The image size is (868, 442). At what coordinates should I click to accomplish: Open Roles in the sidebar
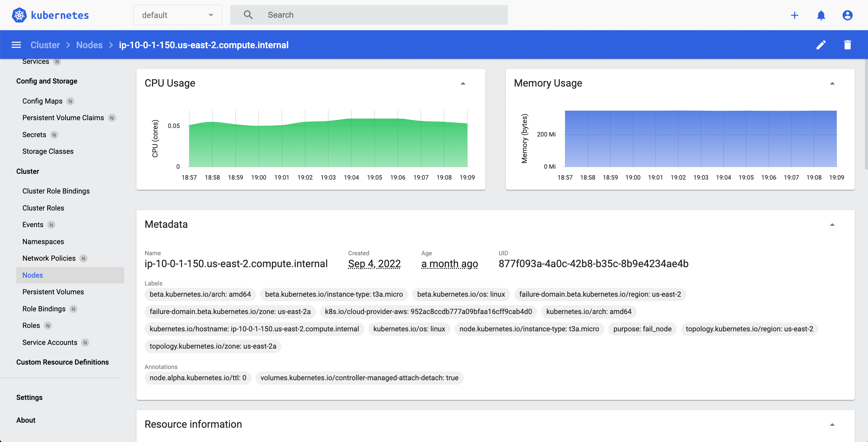[31, 326]
